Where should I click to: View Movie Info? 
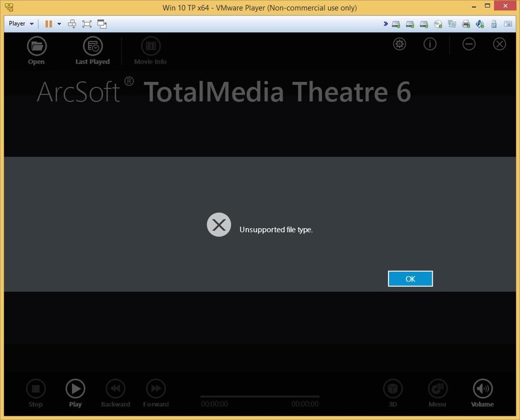tap(150, 51)
